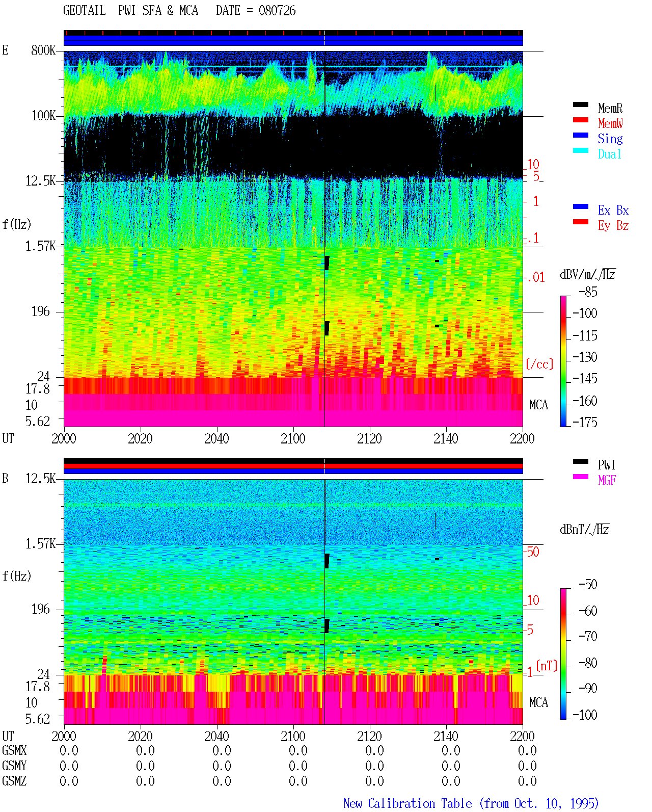Click the MCA label beside E panel

tap(538, 405)
